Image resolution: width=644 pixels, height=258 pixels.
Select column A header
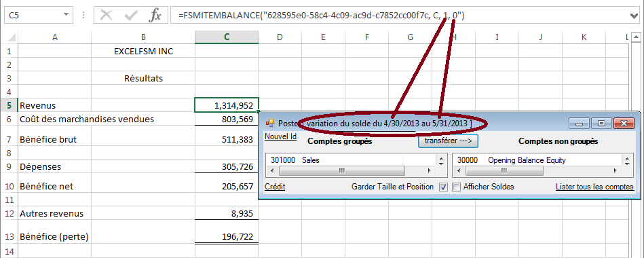tap(55, 37)
